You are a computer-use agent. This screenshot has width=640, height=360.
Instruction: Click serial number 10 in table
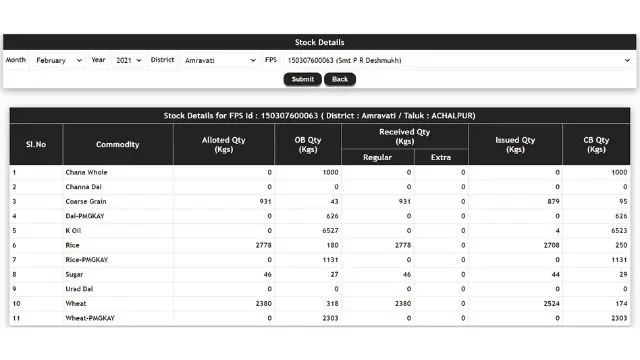[x=16, y=304]
